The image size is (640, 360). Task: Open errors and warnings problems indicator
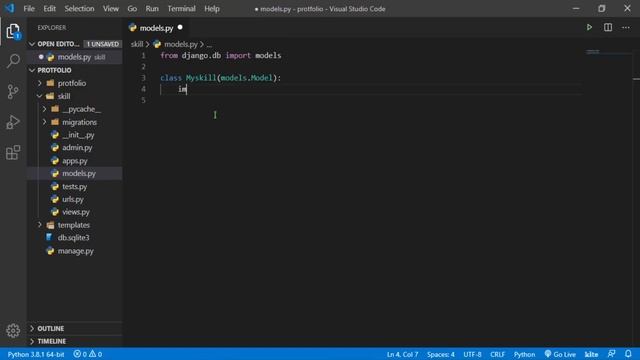[x=88, y=354]
